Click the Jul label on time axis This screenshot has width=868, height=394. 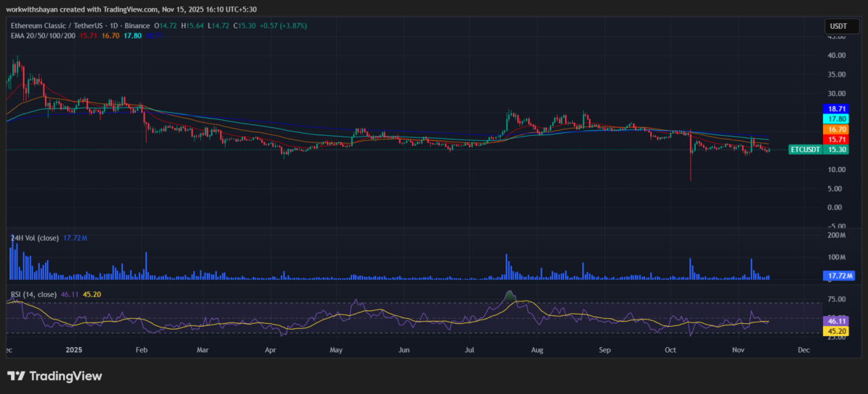coord(469,349)
